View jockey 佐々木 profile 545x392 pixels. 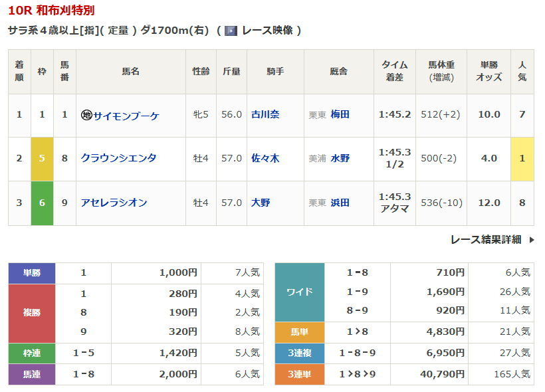[265, 158]
